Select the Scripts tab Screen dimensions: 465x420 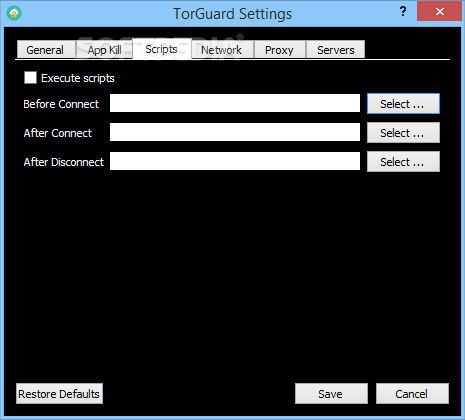click(x=161, y=49)
